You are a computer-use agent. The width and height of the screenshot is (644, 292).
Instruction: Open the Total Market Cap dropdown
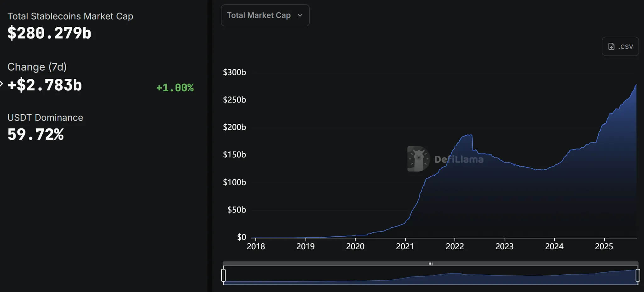pyautogui.click(x=265, y=15)
